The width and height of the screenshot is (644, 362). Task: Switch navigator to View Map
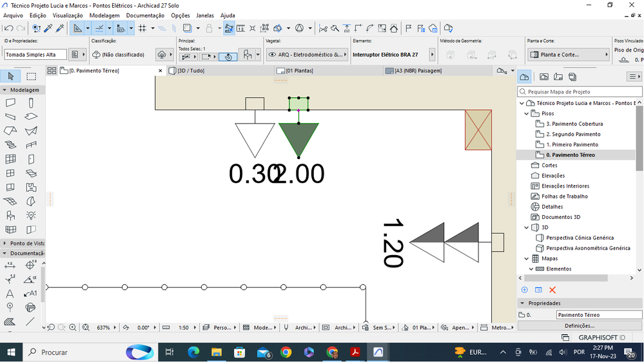point(544,77)
